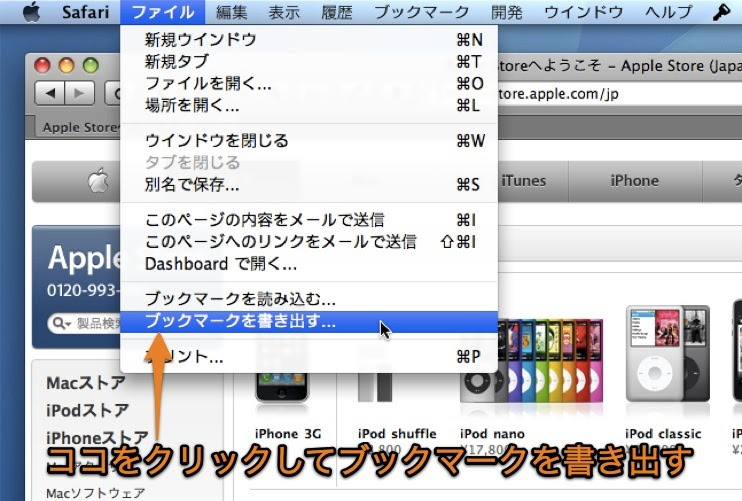Open the Apple menu icon

click(x=32, y=12)
